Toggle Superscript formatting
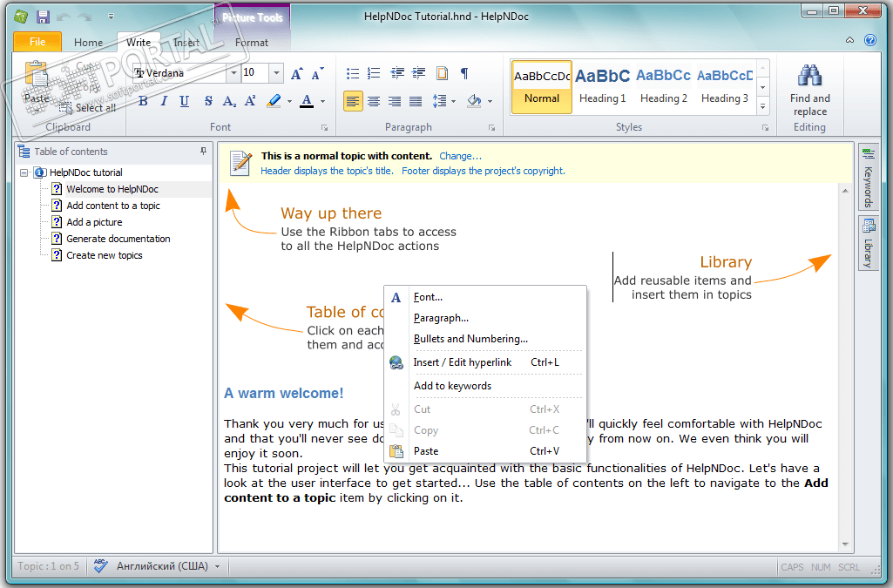 click(x=250, y=101)
